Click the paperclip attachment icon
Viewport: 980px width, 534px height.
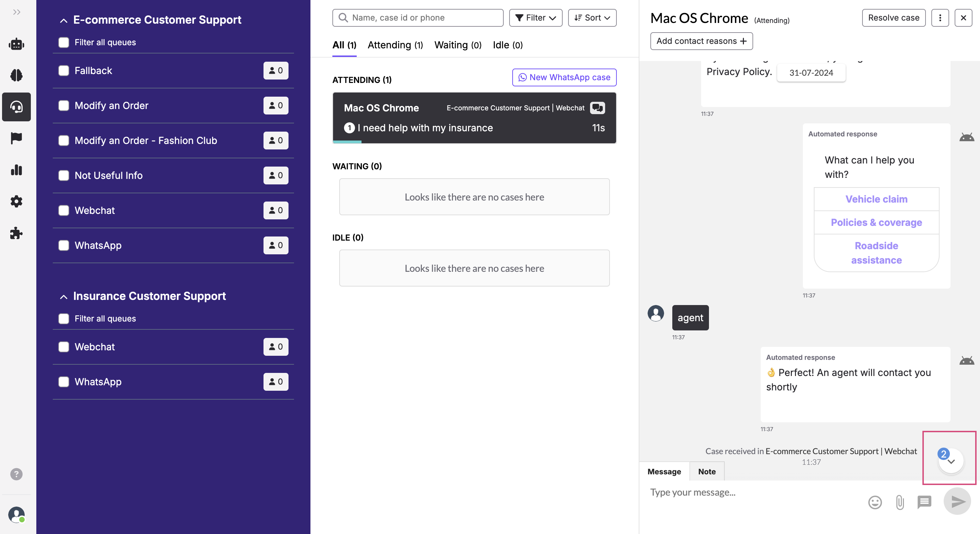click(900, 502)
